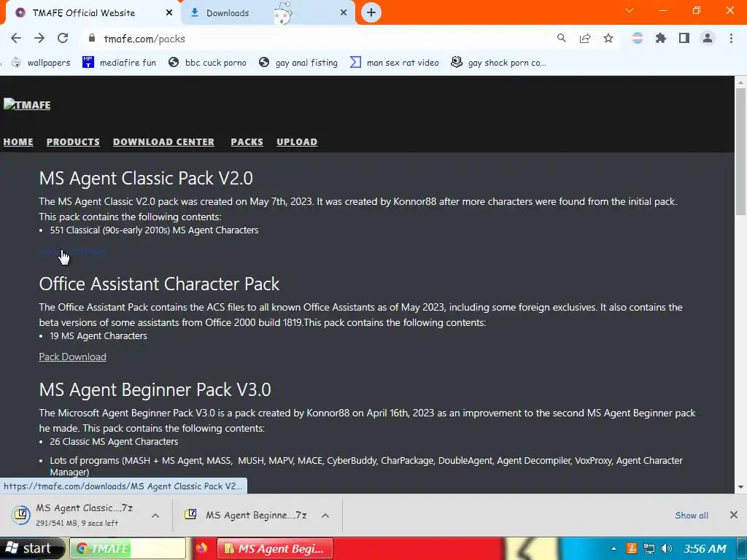This screenshot has width=747, height=560.
Task: Select the MS Agent Begi... taskbar window
Action: (274, 548)
